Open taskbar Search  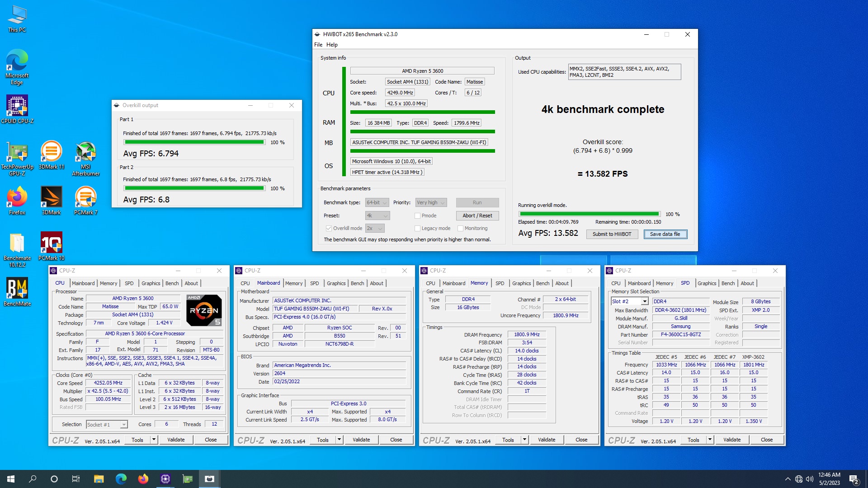[33, 479]
